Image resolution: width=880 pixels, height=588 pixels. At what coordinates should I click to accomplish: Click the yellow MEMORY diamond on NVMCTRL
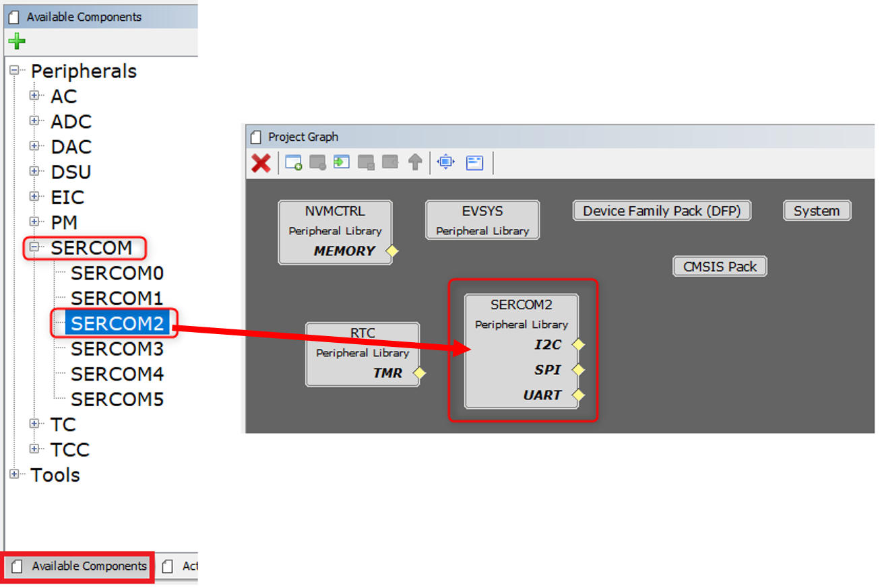[392, 251]
